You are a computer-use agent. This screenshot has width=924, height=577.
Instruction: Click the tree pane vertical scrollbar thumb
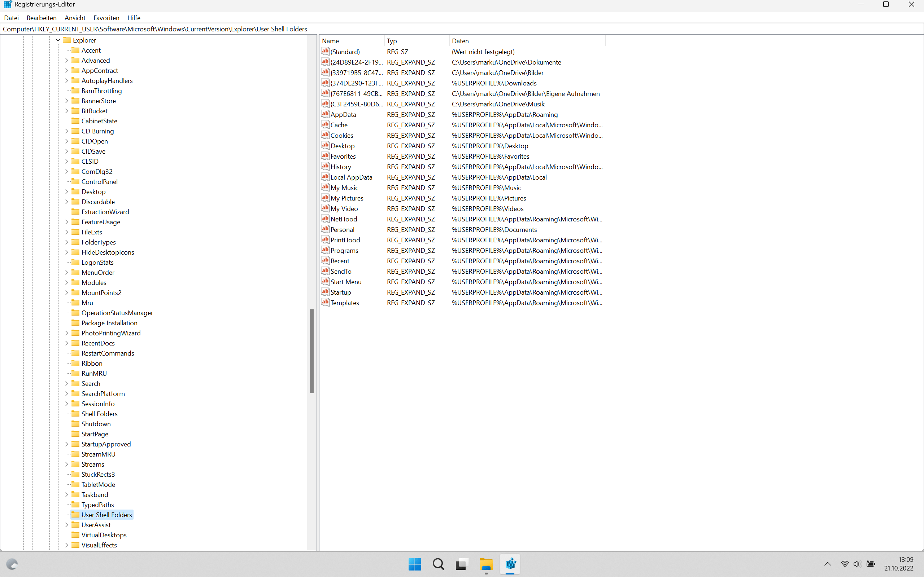tap(311, 351)
